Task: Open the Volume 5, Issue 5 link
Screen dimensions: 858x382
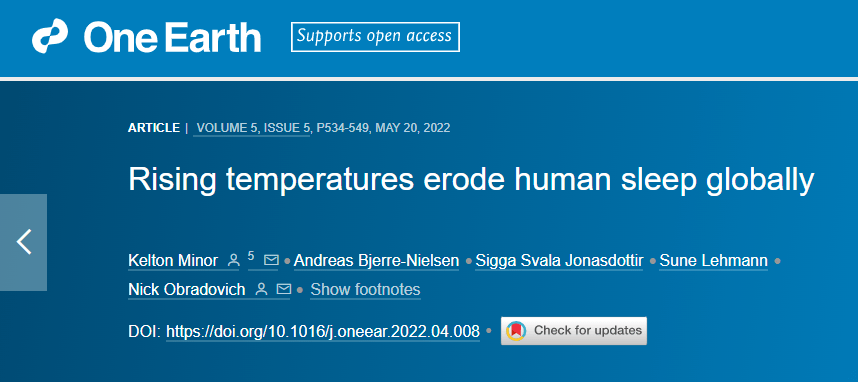Action: [253, 128]
